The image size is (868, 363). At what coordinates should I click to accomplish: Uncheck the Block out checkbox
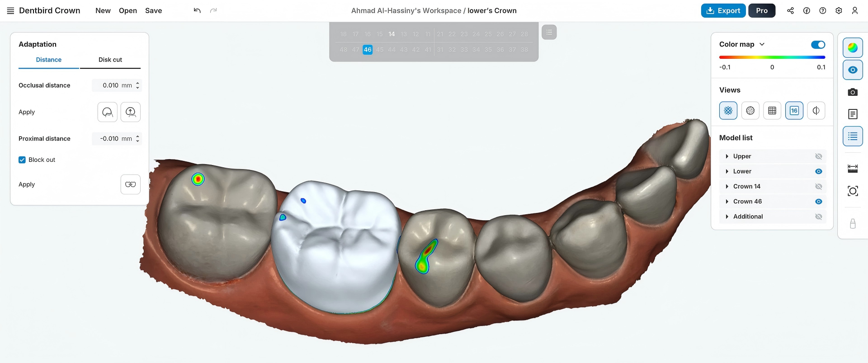click(x=22, y=160)
